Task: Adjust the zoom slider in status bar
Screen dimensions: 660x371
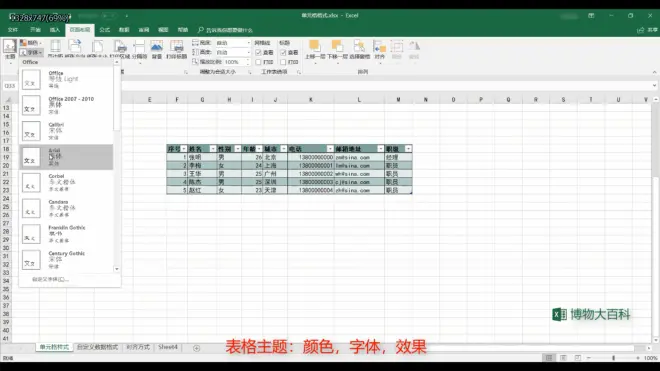Action: (x=613, y=358)
